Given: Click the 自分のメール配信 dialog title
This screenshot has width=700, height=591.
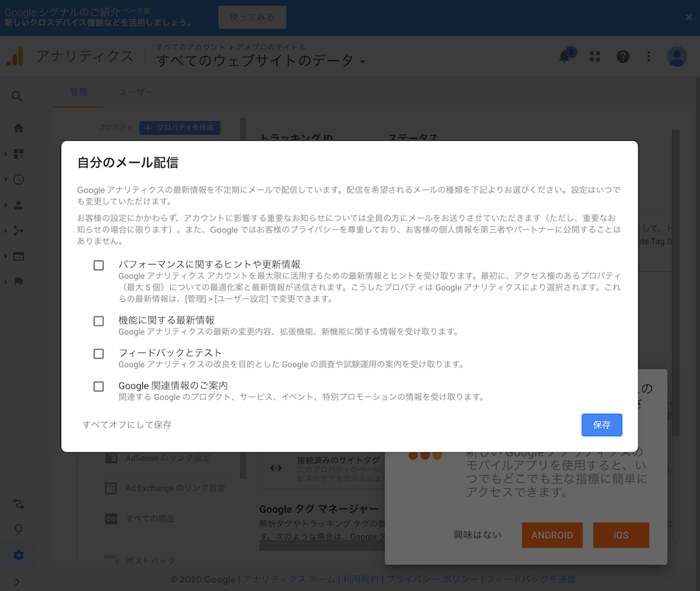Looking at the screenshot, I should (x=127, y=162).
